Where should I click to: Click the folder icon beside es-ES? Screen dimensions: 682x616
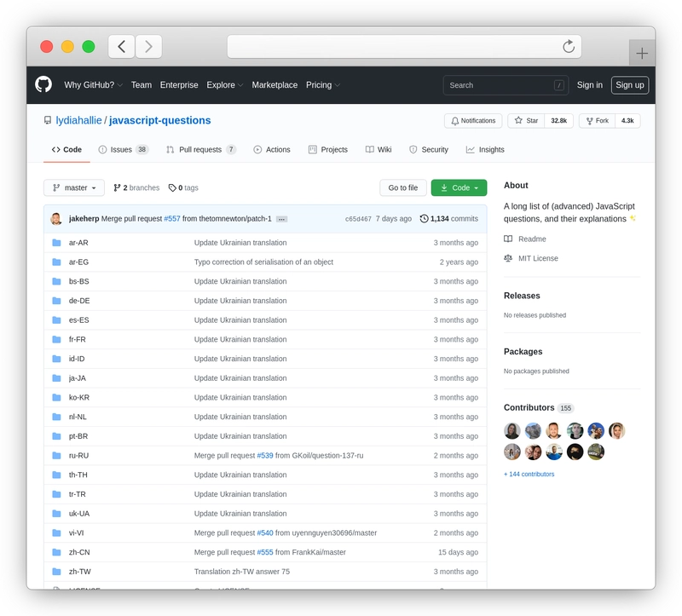(56, 320)
